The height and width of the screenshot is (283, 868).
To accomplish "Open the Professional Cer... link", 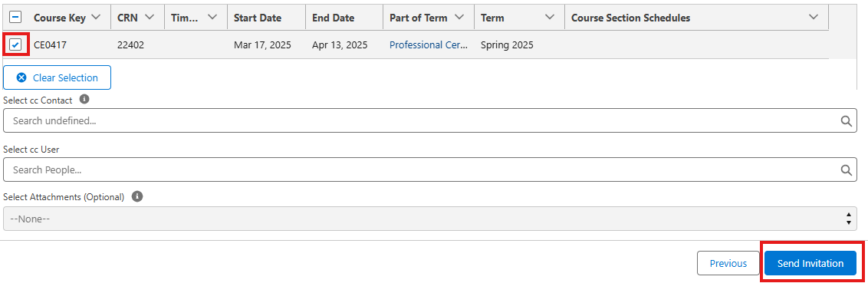I will [429, 44].
